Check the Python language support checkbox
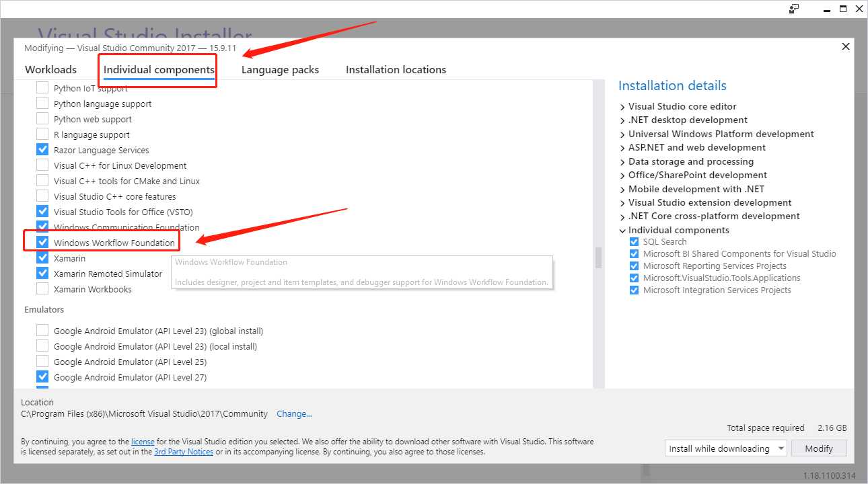 pyautogui.click(x=42, y=104)
